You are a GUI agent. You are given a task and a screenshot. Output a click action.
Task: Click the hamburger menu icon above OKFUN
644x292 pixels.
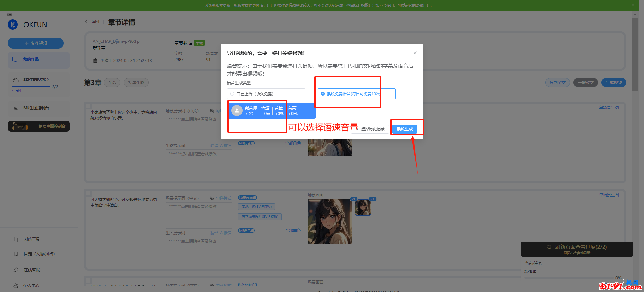tap(9, 14)
